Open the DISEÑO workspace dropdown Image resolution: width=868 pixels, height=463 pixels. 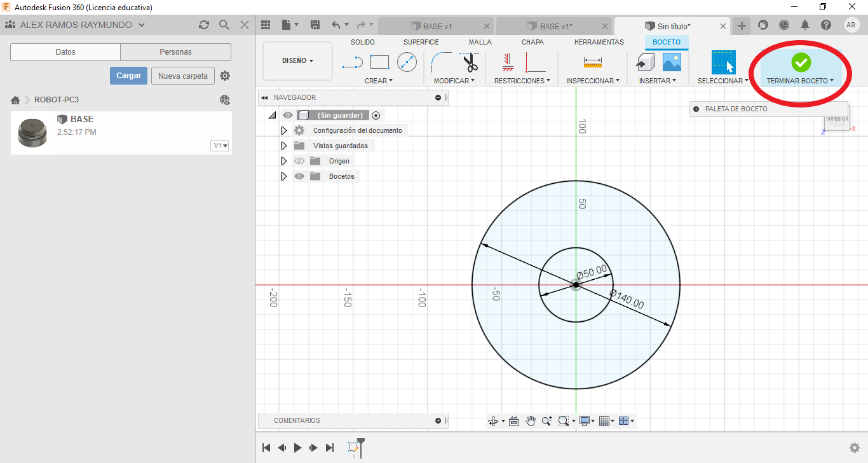pyautogui.click(x=297, y=61)
